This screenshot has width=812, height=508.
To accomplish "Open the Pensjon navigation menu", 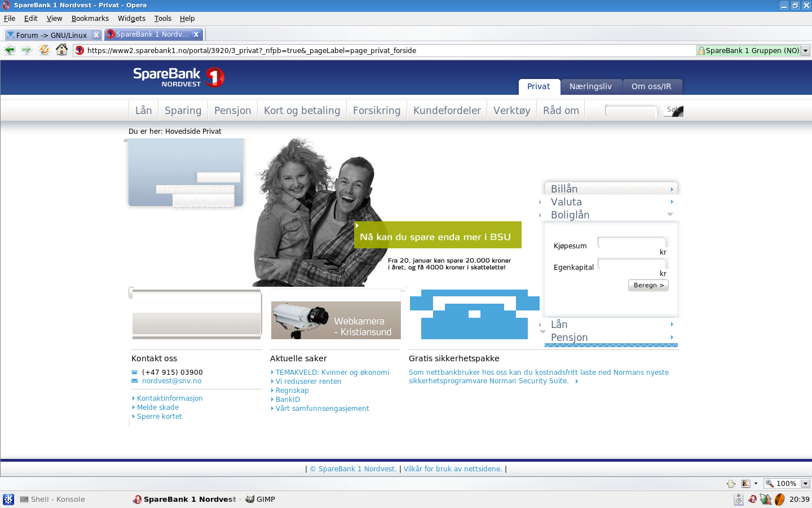I will (x=232, y=111).
